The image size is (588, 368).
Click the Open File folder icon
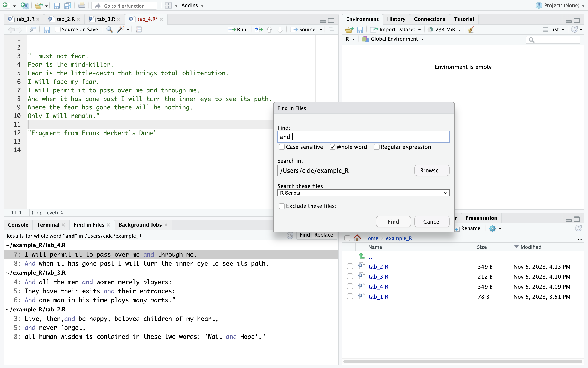click(38, 5)
